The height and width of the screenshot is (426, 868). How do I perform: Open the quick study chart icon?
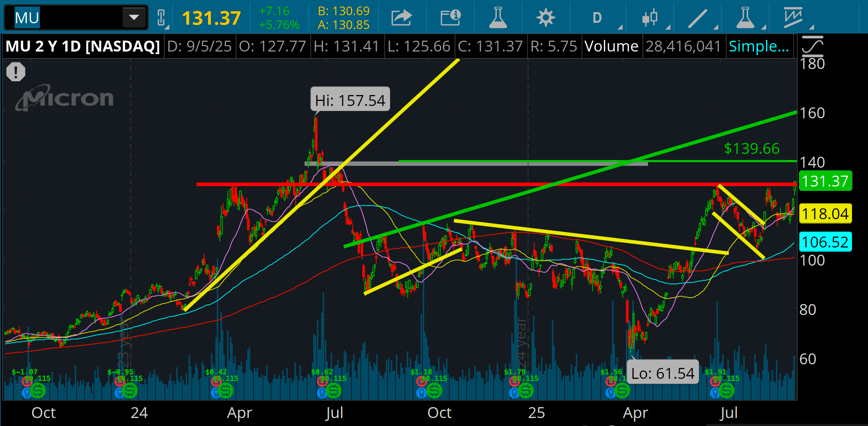793,17
